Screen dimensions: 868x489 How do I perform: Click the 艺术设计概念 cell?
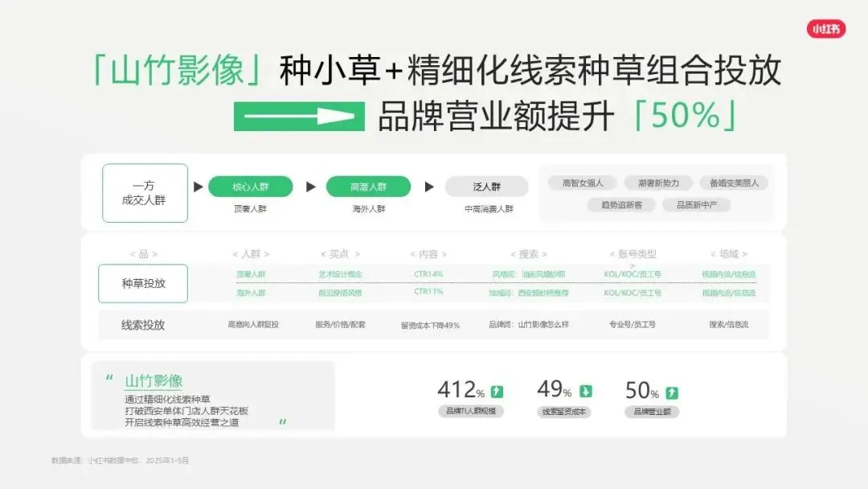click(x=340, y=274)
